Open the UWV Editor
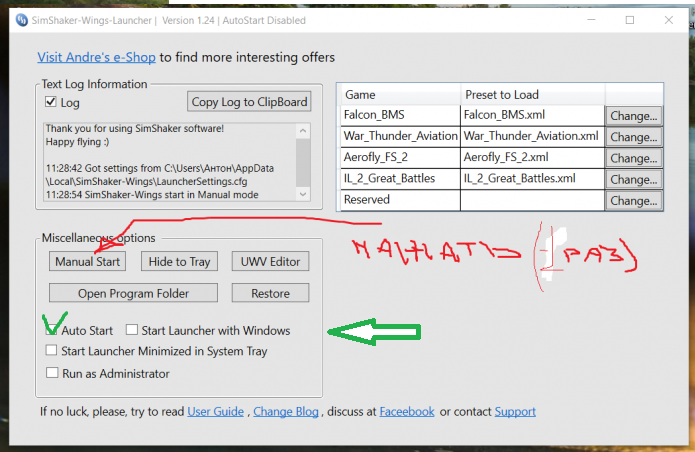The image size is (695, 452). [270, 261]
